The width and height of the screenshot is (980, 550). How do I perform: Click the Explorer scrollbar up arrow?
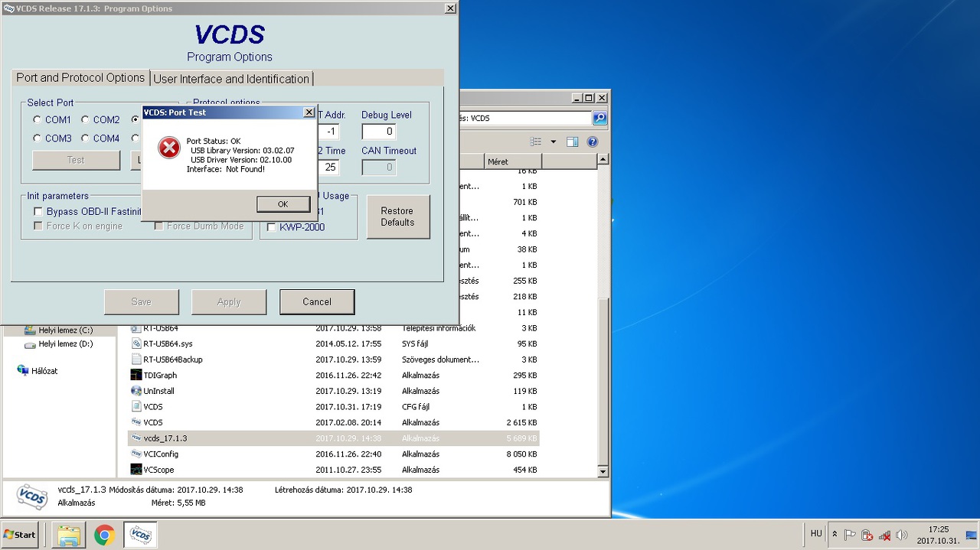point(603,159)
